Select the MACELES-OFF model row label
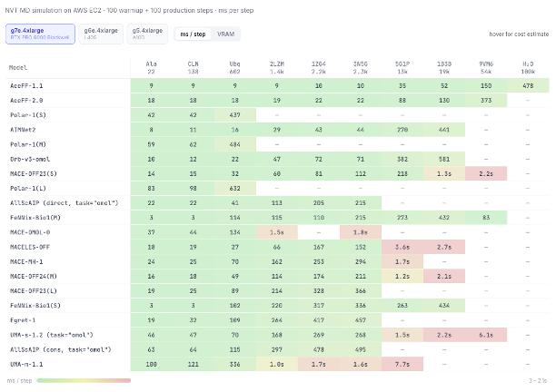This screenshot has height=392, width=556. click(x=30, y=247)
